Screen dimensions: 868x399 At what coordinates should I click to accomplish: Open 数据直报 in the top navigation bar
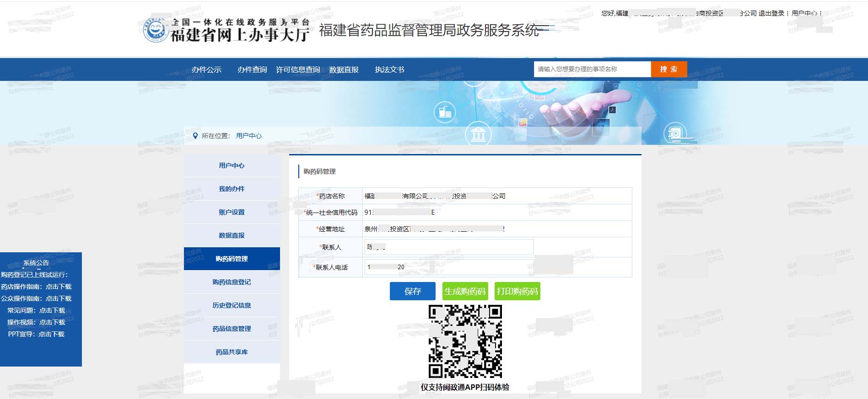click(344, 69)
